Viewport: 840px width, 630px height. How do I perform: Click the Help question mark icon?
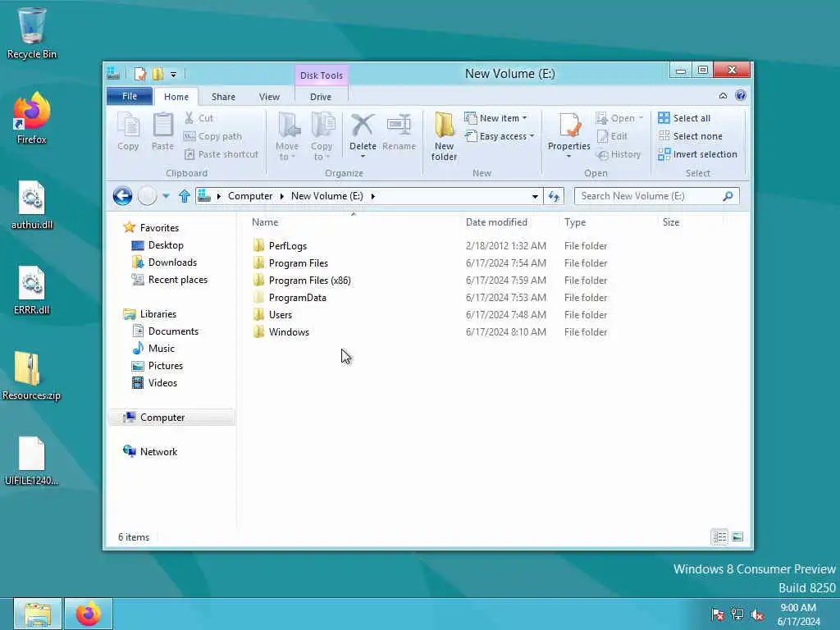click(x=741, y=95)
